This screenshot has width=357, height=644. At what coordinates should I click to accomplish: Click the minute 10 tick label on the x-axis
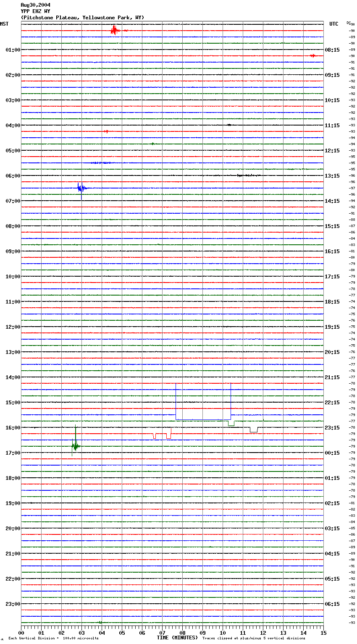(223, 633)
